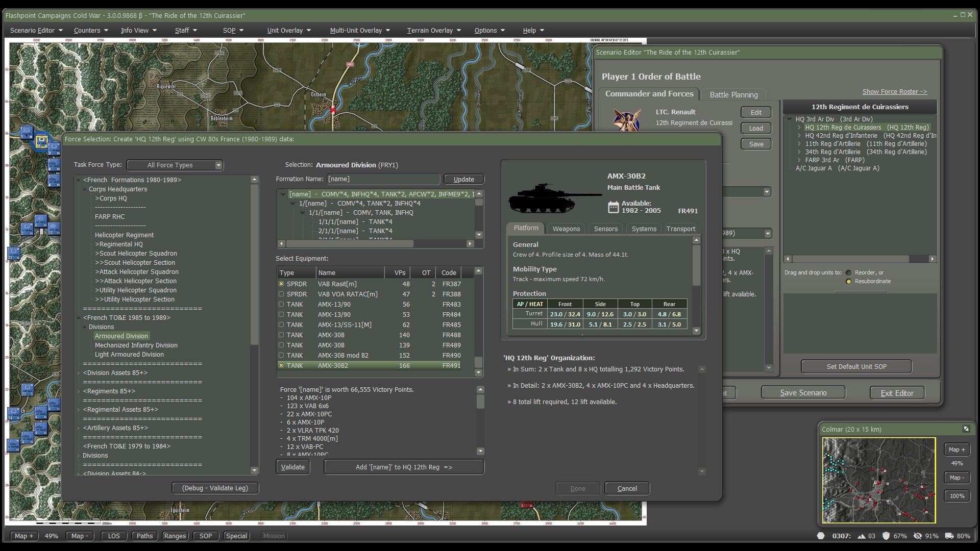
Task: Click the calendar icon beside Available 1982-2005
Action: (612, 207)
